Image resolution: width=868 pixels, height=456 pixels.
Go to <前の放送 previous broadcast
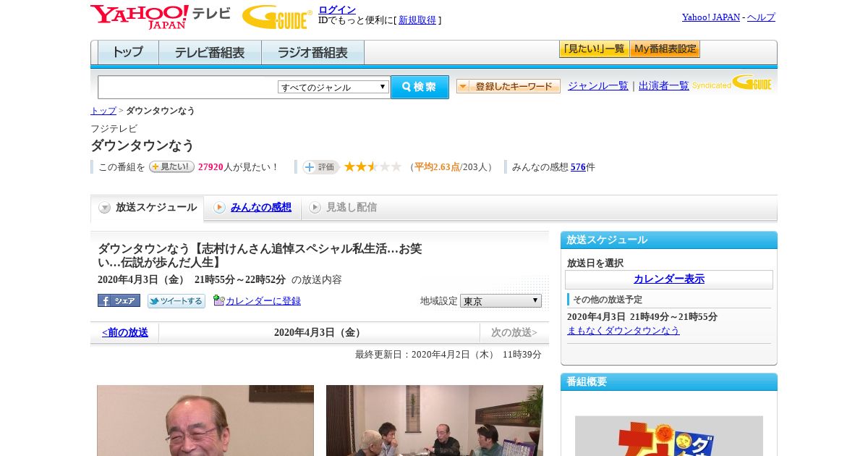pyautogui.click(x=125, y=332)
